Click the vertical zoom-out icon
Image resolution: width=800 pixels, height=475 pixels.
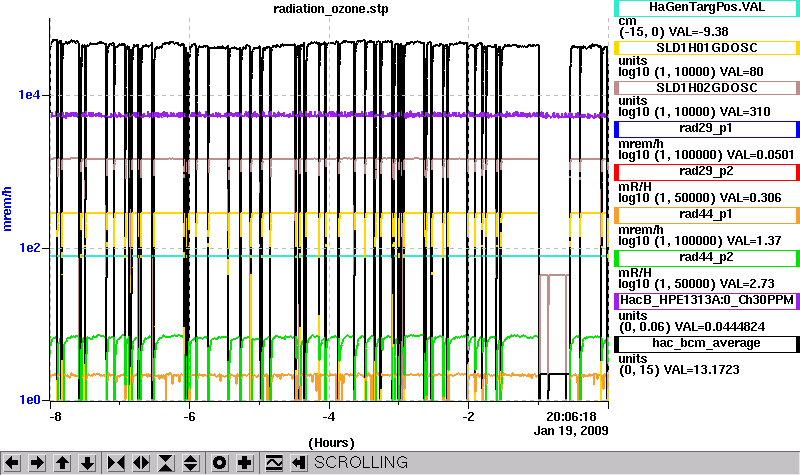(191, 463)
